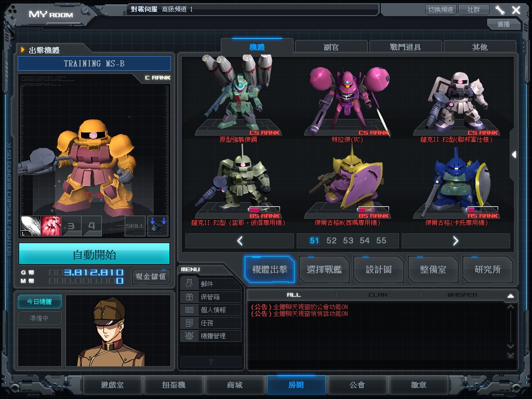Click 現金儲值 cash top-up button

click(x=151, y=276)
